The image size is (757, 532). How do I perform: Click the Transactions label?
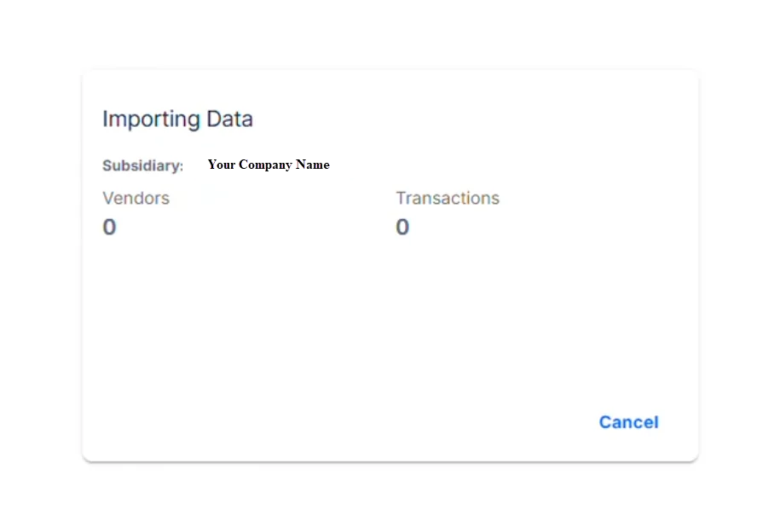point(447,198)
